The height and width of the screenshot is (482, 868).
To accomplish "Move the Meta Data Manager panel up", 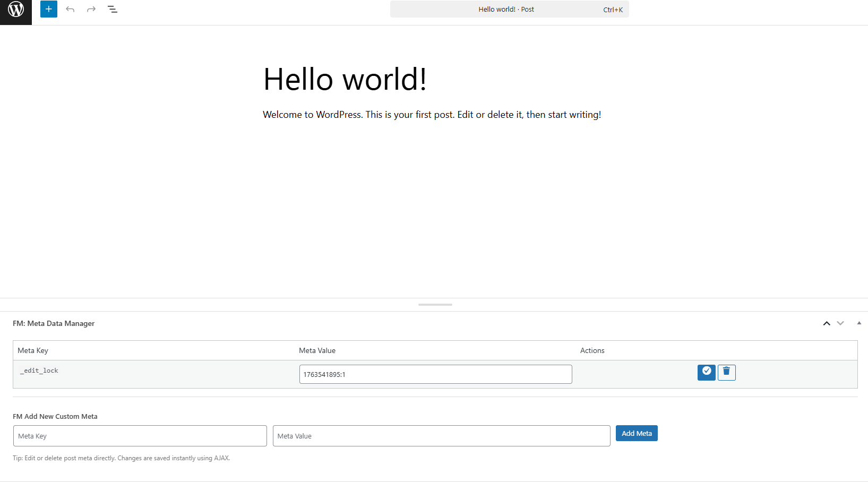I will click(827, 323).
